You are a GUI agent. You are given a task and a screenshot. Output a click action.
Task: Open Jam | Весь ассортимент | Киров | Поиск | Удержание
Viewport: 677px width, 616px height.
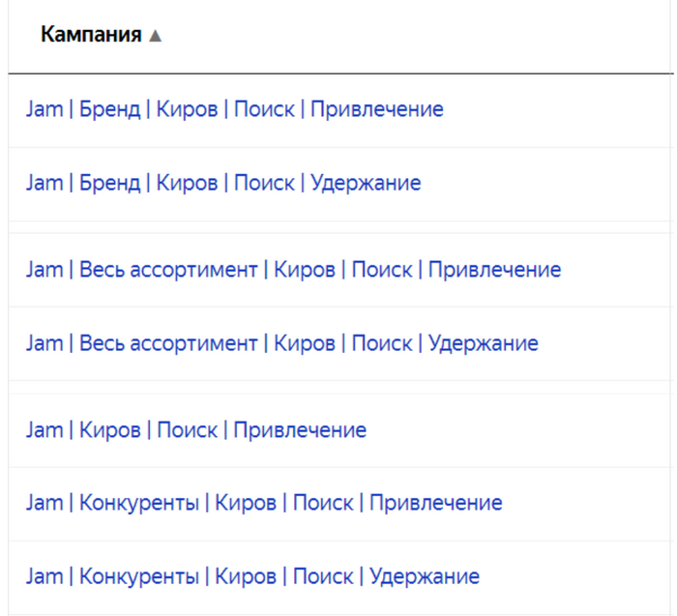point(281,342)
